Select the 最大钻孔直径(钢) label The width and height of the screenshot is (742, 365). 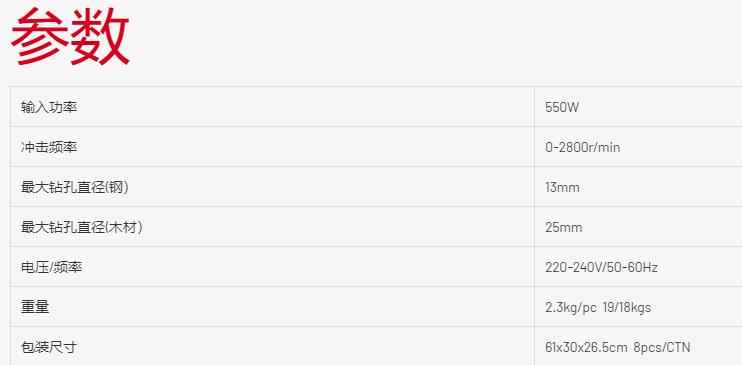click(x=75, y=187)
